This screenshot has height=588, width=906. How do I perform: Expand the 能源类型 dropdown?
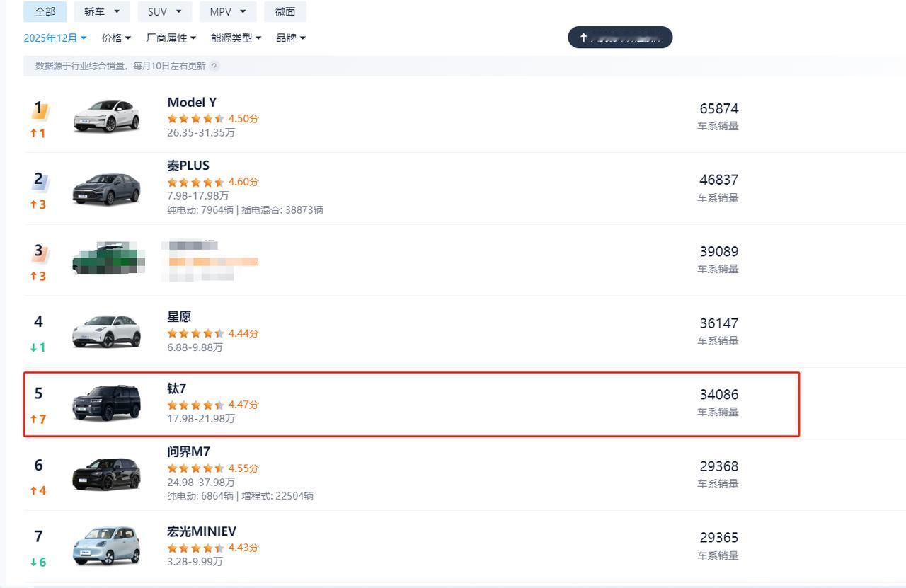pyautogui.click(x=234, y=38)
